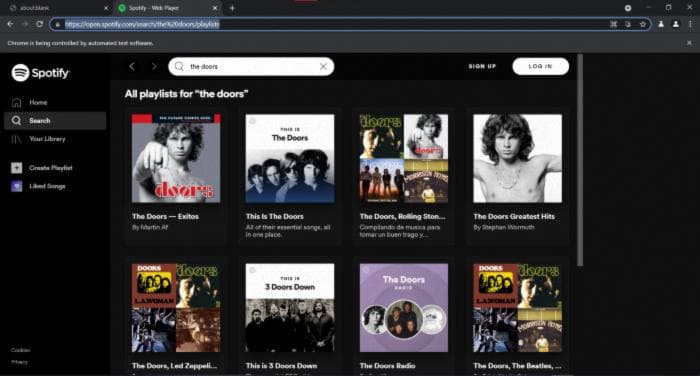Click the Privacy link in sidebar
Screen dimensions: 700x376
(19, 362)
